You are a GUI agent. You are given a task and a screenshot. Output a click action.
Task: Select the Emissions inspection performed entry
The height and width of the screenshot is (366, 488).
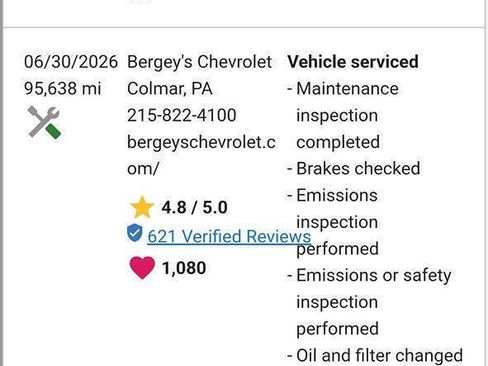tap(333, 222)
